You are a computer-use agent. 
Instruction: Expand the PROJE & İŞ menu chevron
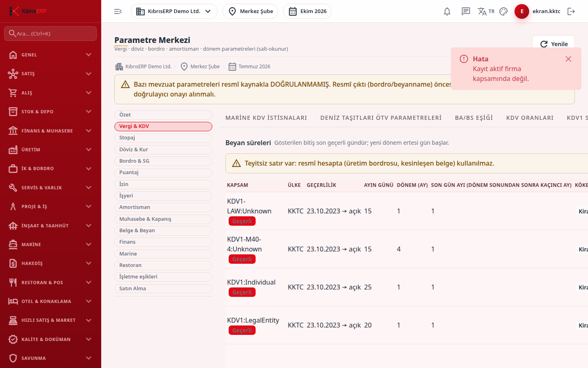[89, 206]
